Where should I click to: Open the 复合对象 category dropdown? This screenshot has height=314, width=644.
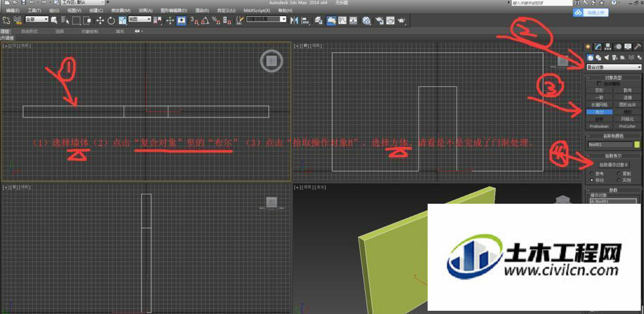point(614,67)
